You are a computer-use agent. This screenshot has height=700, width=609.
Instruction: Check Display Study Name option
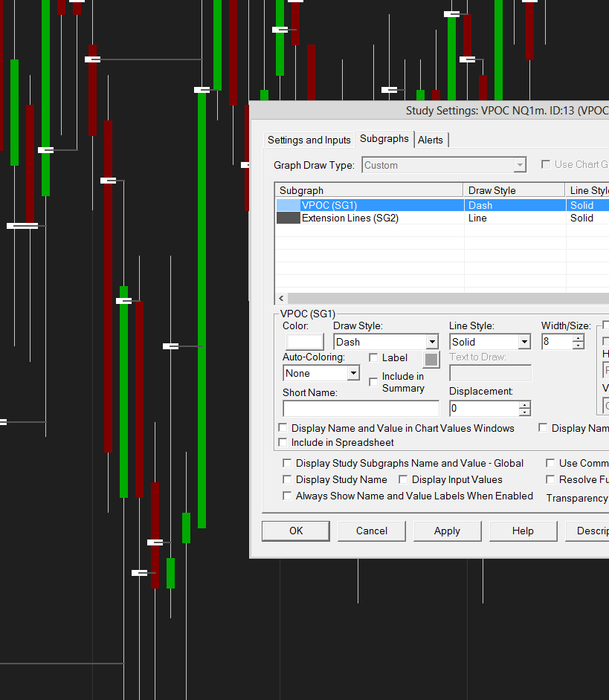[287, 480]
